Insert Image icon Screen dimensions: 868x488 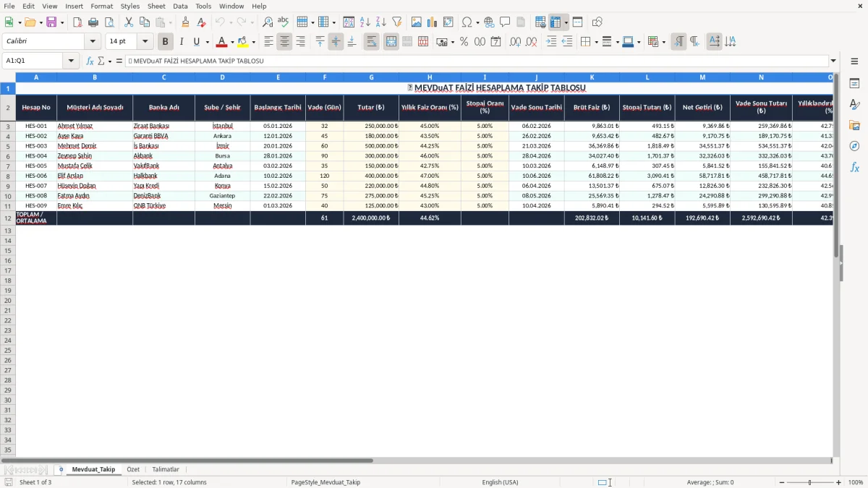click(417, 22)
